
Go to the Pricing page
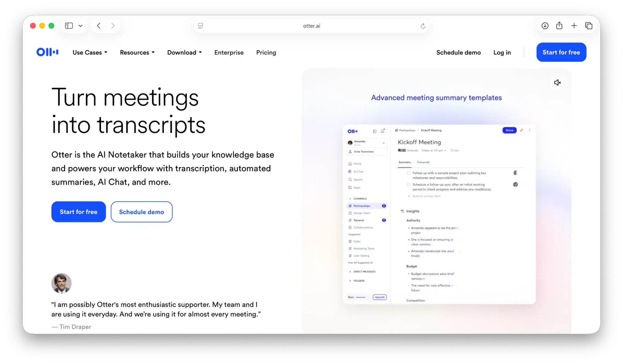(x=266, y=52)
